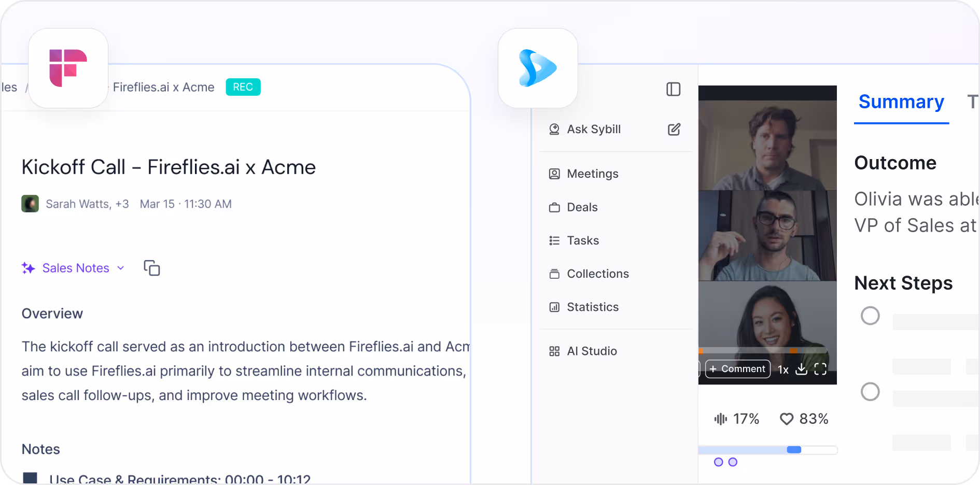Viewport: 980px width, 485px height.
Task: Check the first Next Steps circle
Action: (870, 316)
